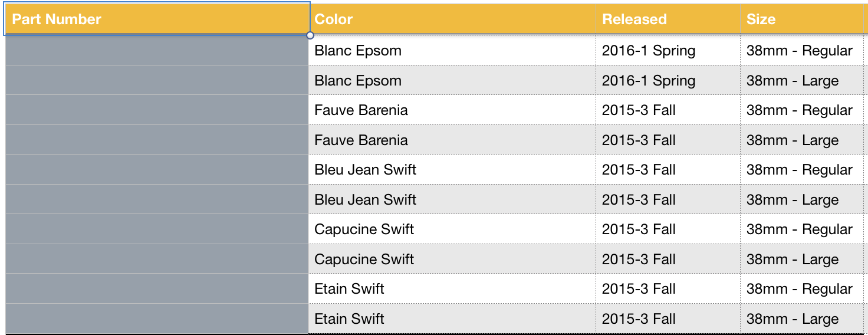
Task: Click empty Part Number cell for Etain Swift Large
Action: (x=157, y=319)
